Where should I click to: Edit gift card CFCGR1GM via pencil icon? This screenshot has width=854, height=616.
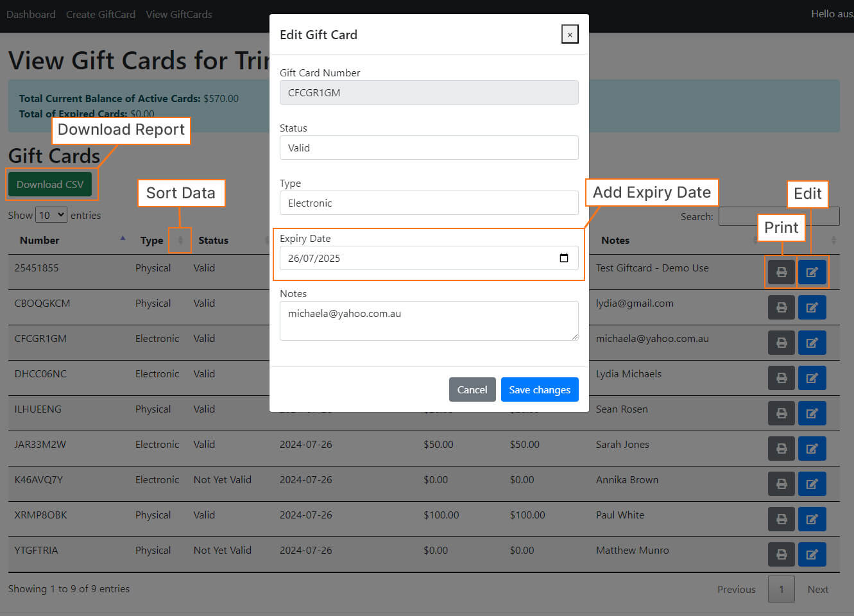(812, 342)
